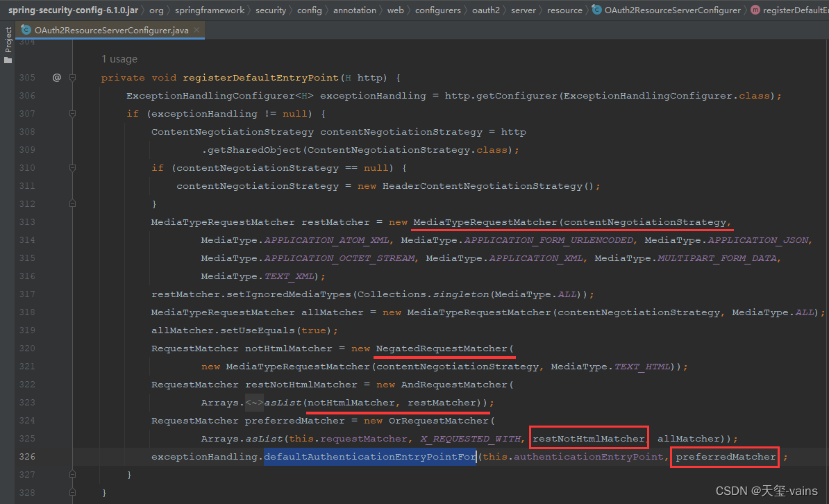Select the 'config' breadcrumb segment
The height and width of the screenshot is (504, 829).
tap(309, 10)
